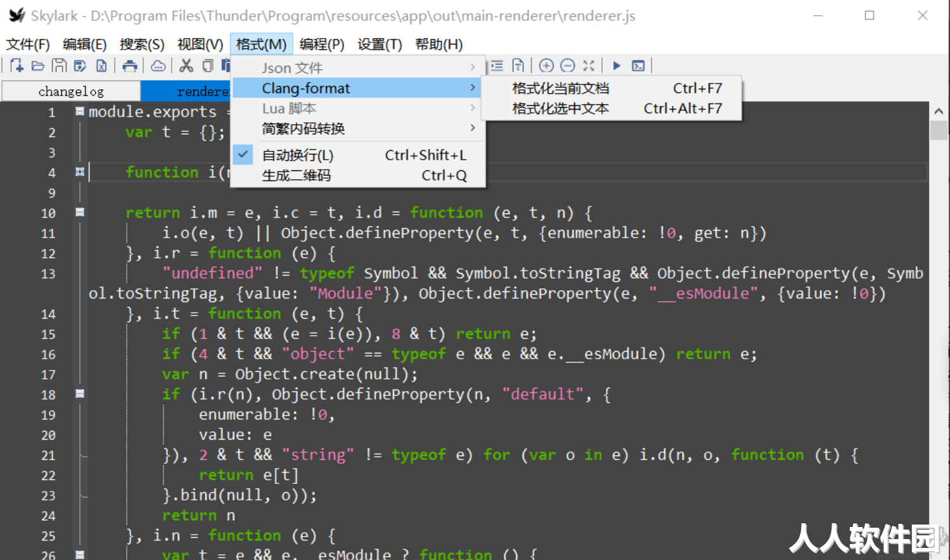Select the 简繁内码转换 menu entry
950x560 pixels.
[x=359, y=129]
